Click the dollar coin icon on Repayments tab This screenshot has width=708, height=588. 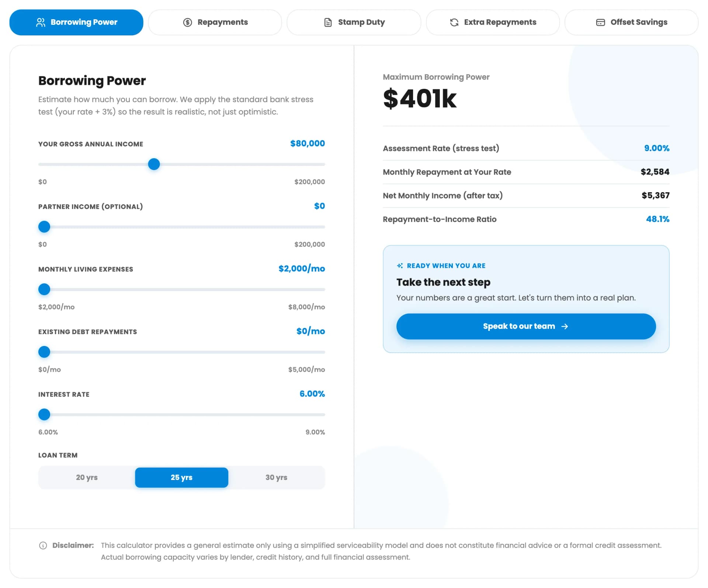187,23
